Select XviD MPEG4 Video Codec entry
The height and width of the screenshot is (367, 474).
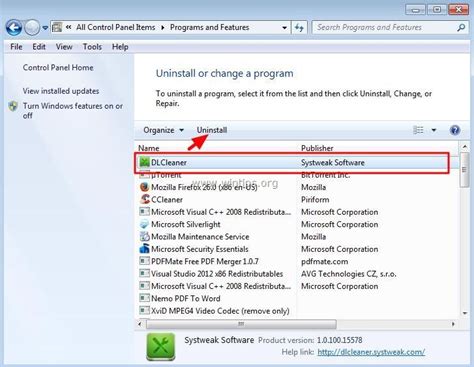point(220,311)
